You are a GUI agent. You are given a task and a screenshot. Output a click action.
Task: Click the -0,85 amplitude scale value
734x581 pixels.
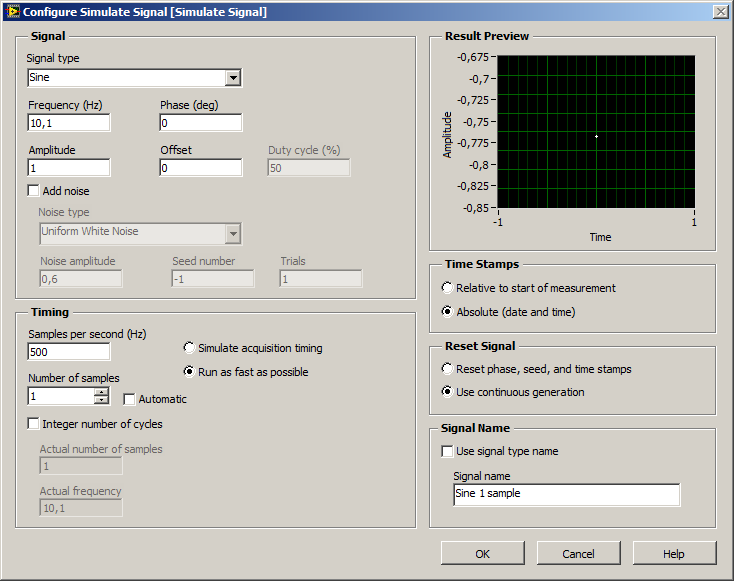pos(476,208)
